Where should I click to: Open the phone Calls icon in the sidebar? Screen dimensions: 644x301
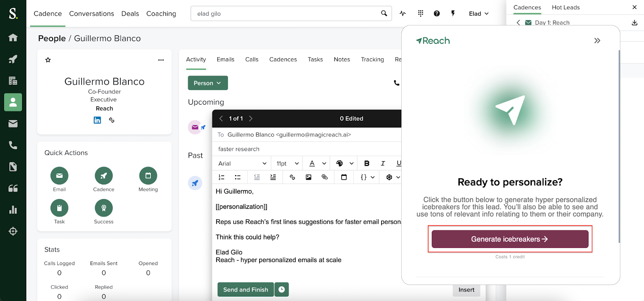coord(13,145)
